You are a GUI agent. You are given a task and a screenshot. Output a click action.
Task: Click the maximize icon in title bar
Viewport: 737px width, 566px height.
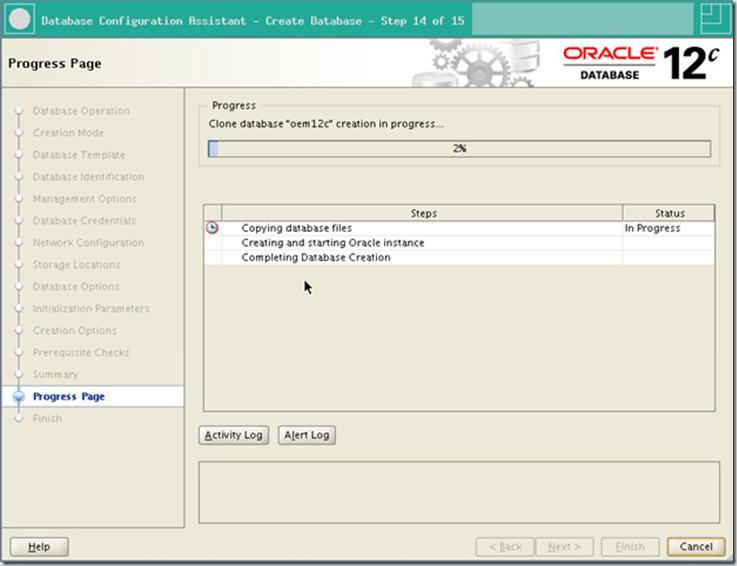[715, 19]
